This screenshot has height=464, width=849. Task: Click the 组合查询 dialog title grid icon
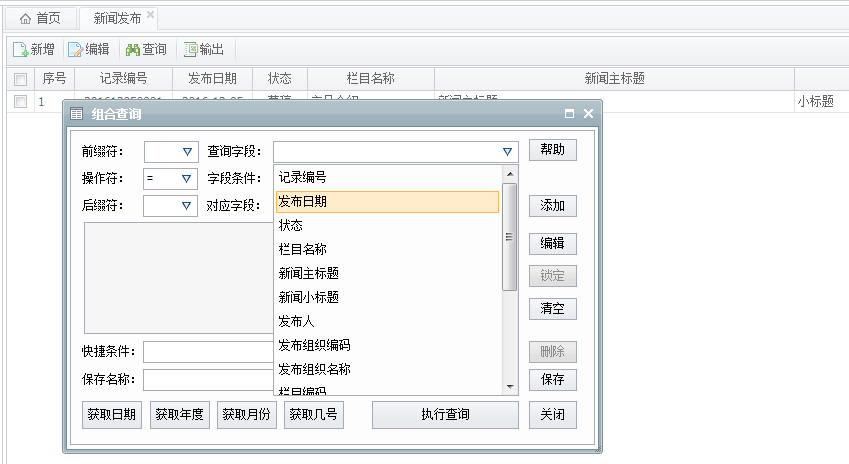[77, 114]
